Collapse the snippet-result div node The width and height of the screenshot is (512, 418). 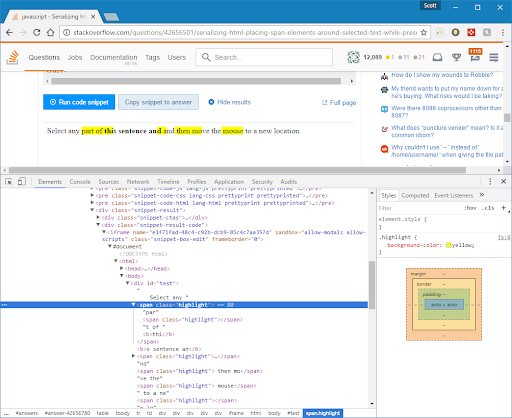92,210
